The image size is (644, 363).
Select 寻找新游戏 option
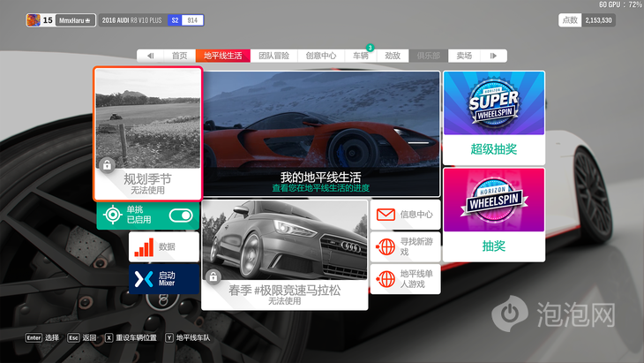point(406,246)
